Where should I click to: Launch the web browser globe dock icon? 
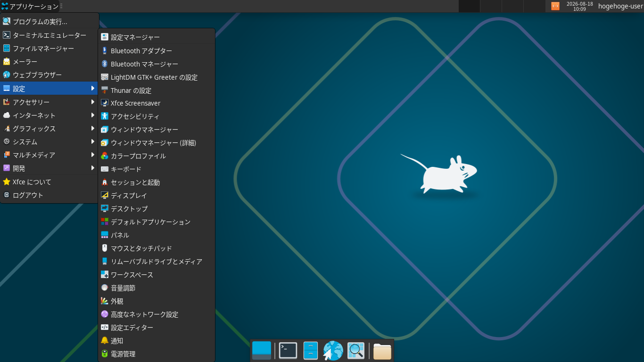pyautogui.click(x=333, y=351)
